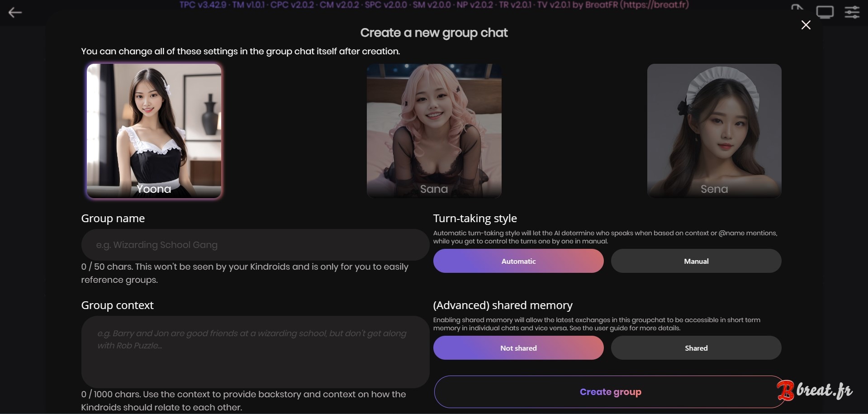Click into the Group context text area
The image size is (868, 414).
pyautogui.click(x=255, y=352)
